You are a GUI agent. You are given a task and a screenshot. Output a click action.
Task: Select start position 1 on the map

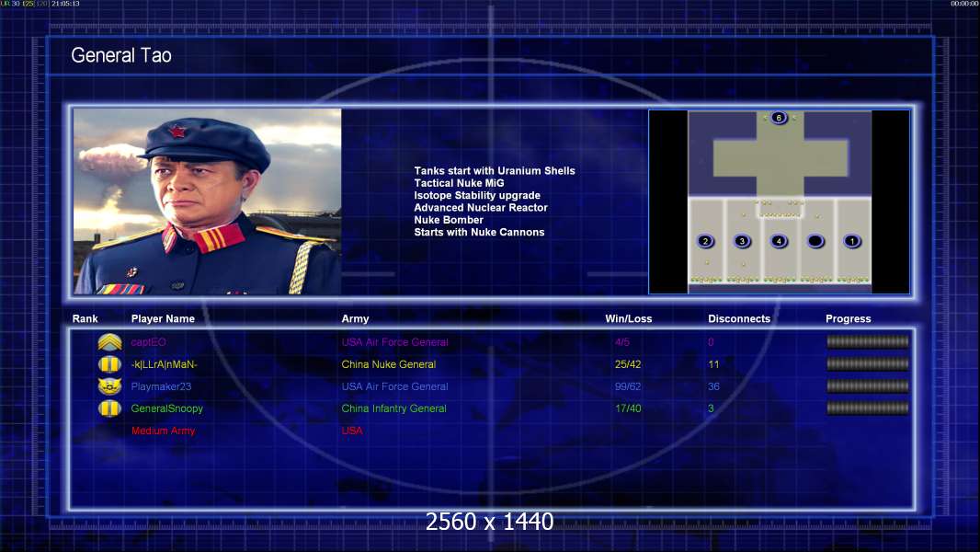coord(852,241)
